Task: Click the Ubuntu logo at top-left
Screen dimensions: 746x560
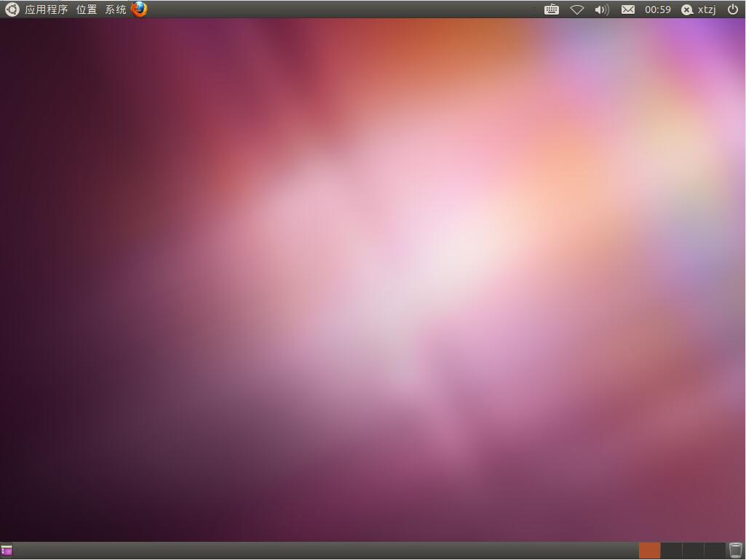Action: (11, 9)
